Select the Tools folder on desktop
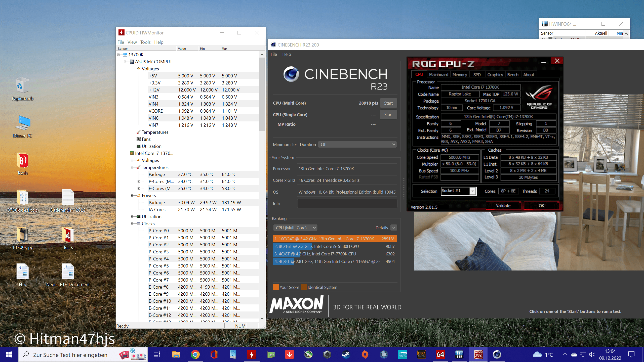This screenshot has height=362, width=644. tap(22, 164)
